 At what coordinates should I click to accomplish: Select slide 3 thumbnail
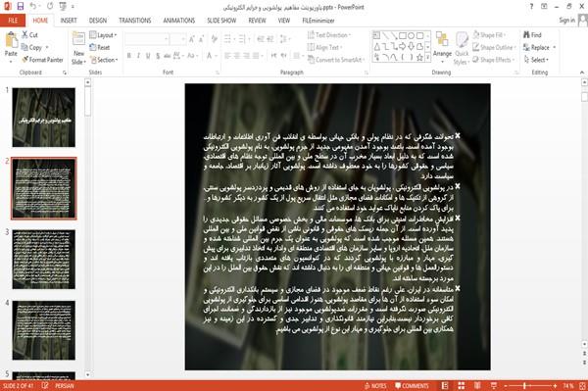point(43,260)
